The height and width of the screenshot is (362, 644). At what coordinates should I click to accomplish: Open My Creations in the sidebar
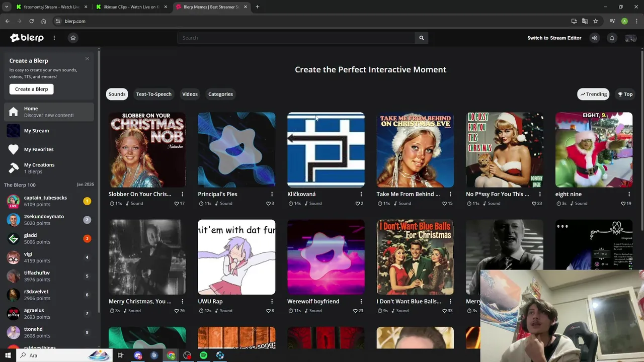(x=49, y=168)
